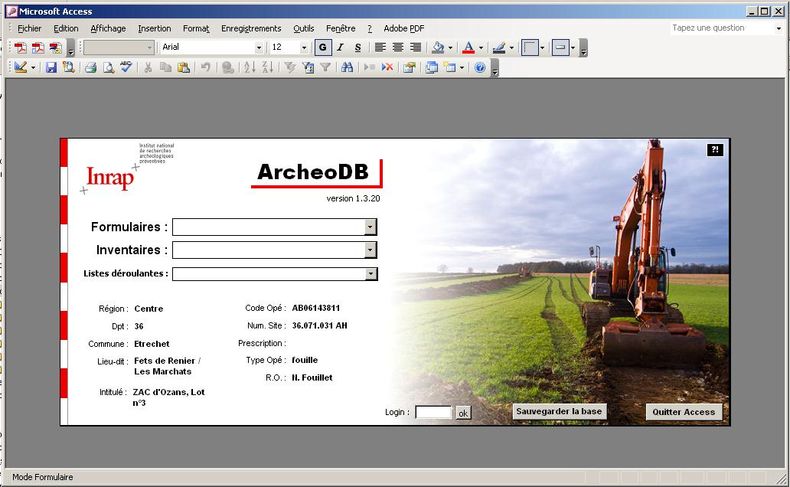The image size is (790, 487).
Task: Open Access help question mark icon
Action: pyautogui.click(x=480, y=67)
